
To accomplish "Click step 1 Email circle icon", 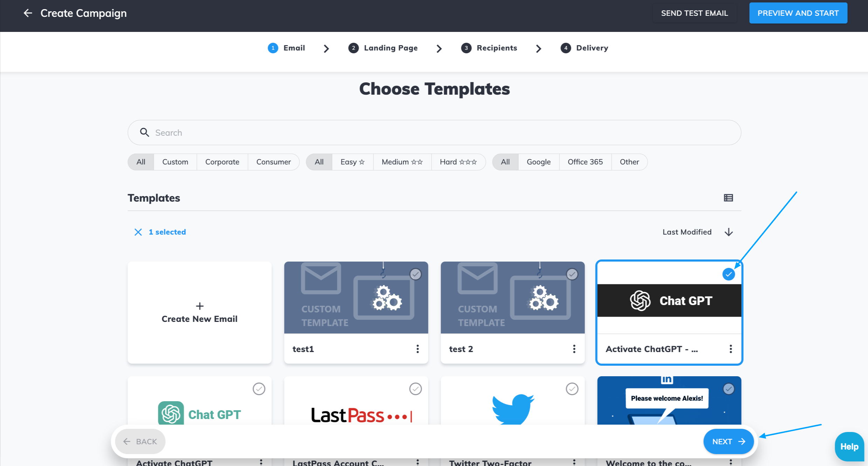I will click(273, 48).
